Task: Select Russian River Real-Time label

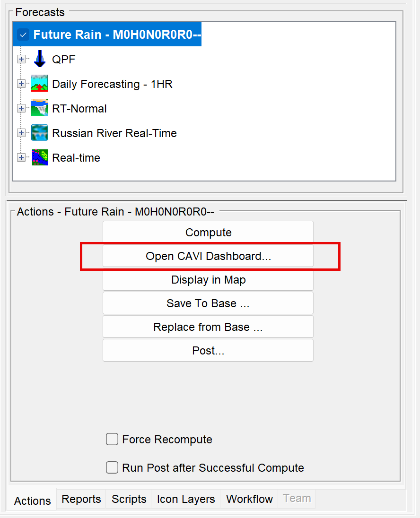Action: (114, 133)
